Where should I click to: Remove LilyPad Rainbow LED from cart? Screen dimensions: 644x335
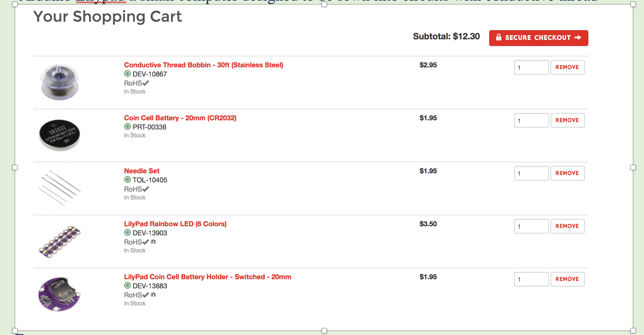(567, 226)
